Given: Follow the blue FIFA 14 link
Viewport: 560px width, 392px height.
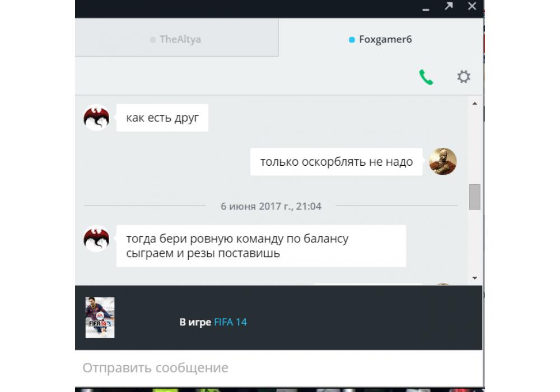Looking at the screenshot, I should click(230, 322).
